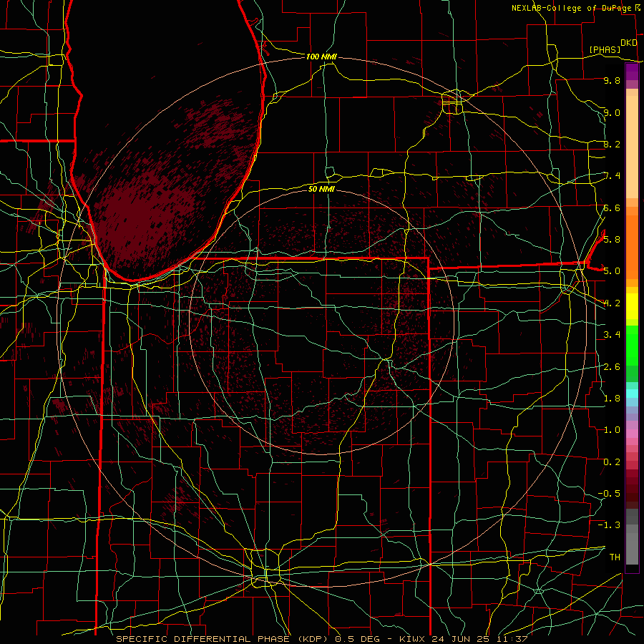Click the 1.0 value on the color scale
The image size is (644, 644).
(x=612, y=430)
